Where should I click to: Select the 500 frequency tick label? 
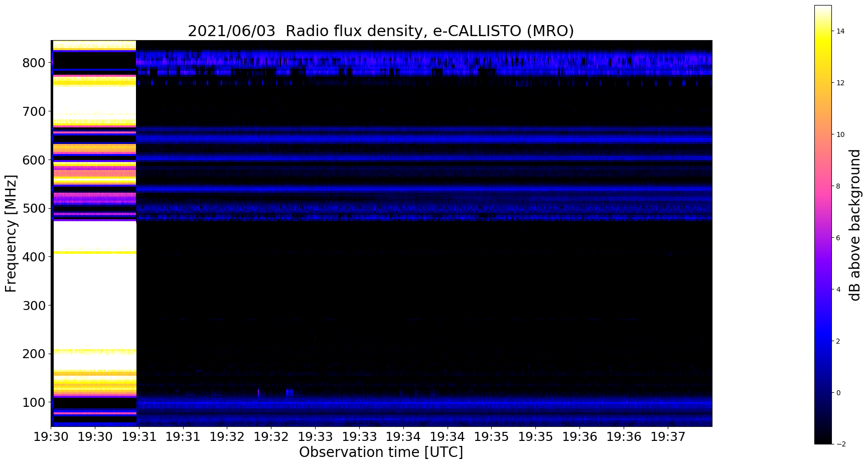tap(35, 208)
